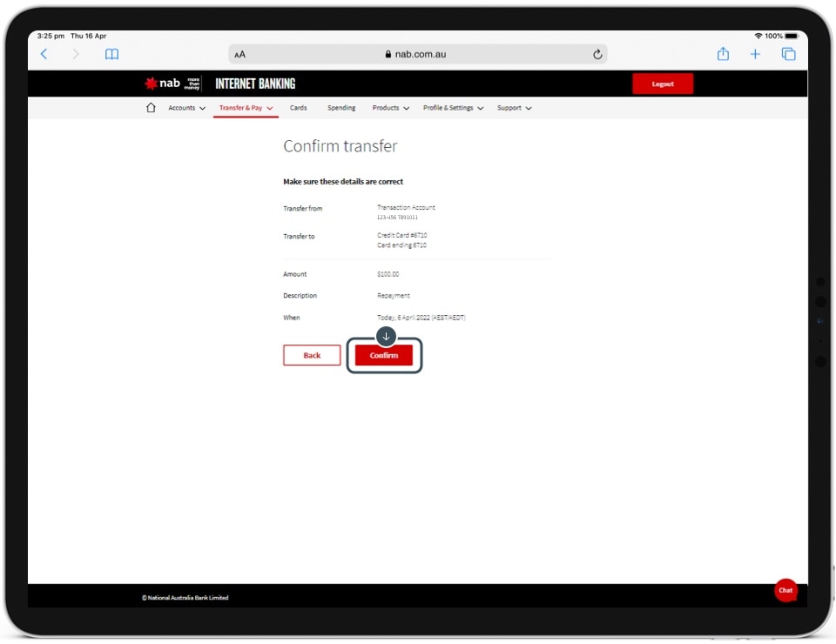Open the red Chat bubble

(x=785, y=590)
